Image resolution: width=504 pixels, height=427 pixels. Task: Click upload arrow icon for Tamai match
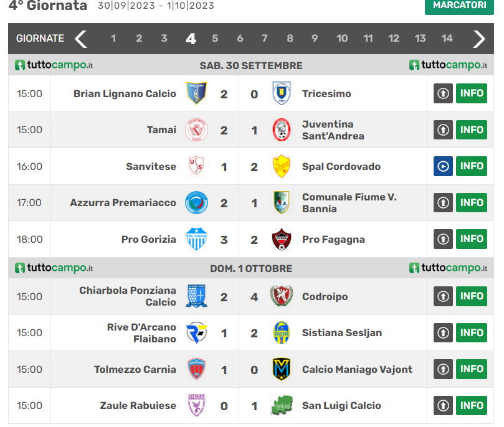443,130
